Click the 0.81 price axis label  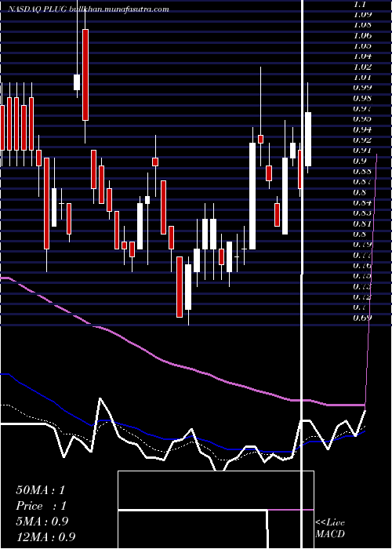click(362, 224)
